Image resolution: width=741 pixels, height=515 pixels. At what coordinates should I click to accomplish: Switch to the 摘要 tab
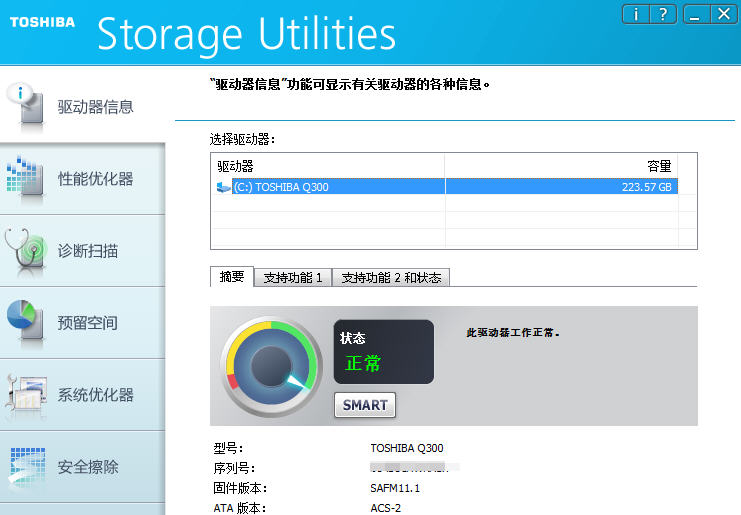[x=232, y=276]
